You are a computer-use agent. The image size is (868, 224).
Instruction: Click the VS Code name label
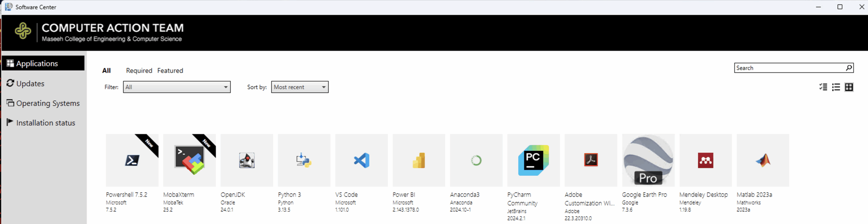(x=347, y=195)
